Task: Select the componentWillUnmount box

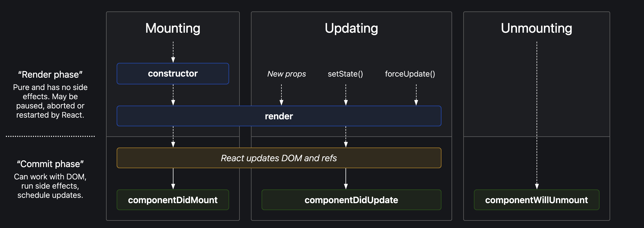Action: (537, 200)
